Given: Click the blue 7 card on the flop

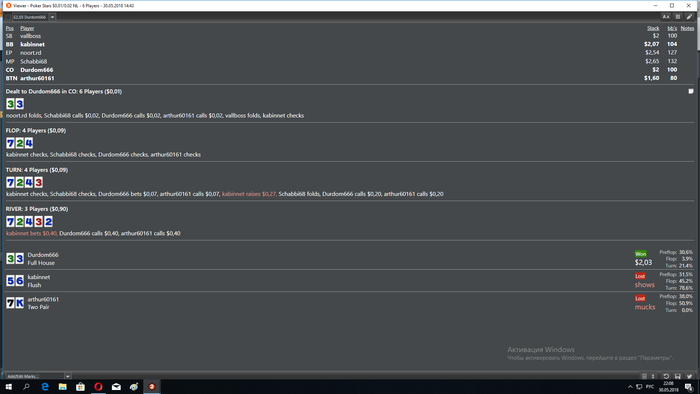Looking at the screenshot, I should coord(10,143).
